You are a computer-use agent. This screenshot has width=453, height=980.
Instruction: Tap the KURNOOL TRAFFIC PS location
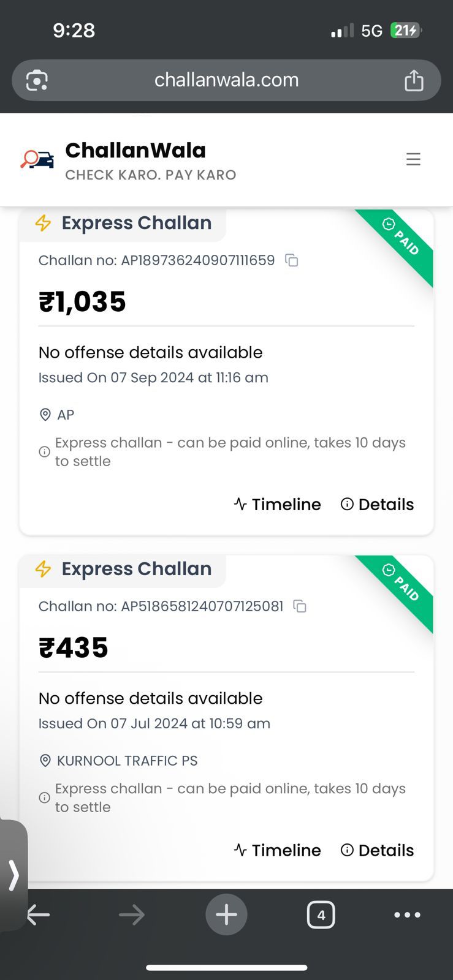(x=126, y=761)
